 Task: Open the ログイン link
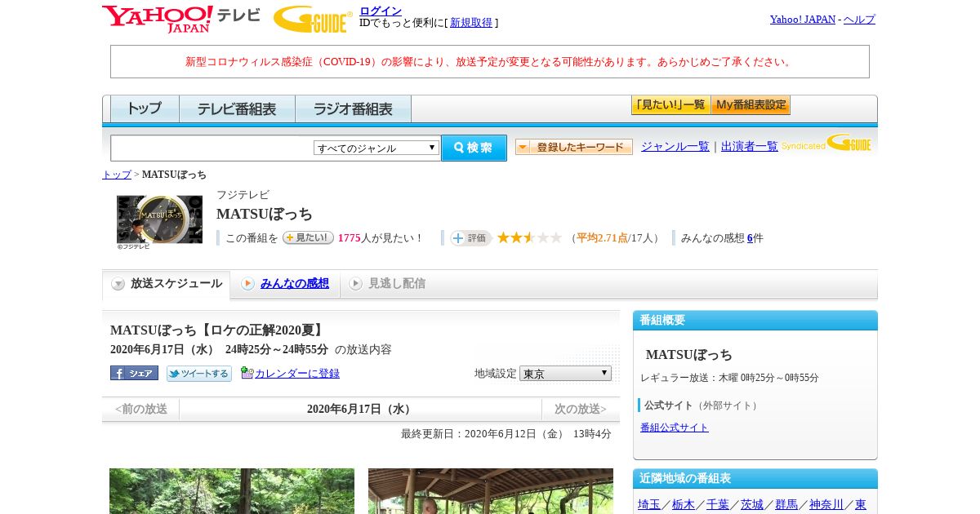coord(381,11)
